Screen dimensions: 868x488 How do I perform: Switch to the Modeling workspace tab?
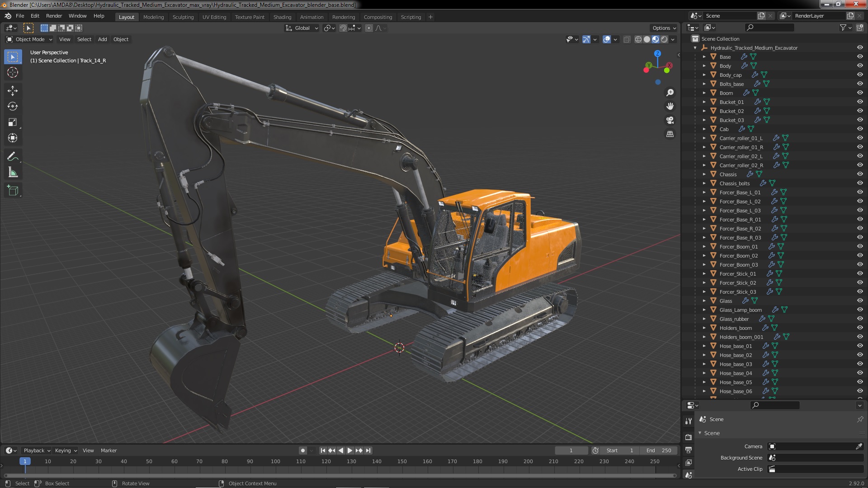click(x=153, y=17)
